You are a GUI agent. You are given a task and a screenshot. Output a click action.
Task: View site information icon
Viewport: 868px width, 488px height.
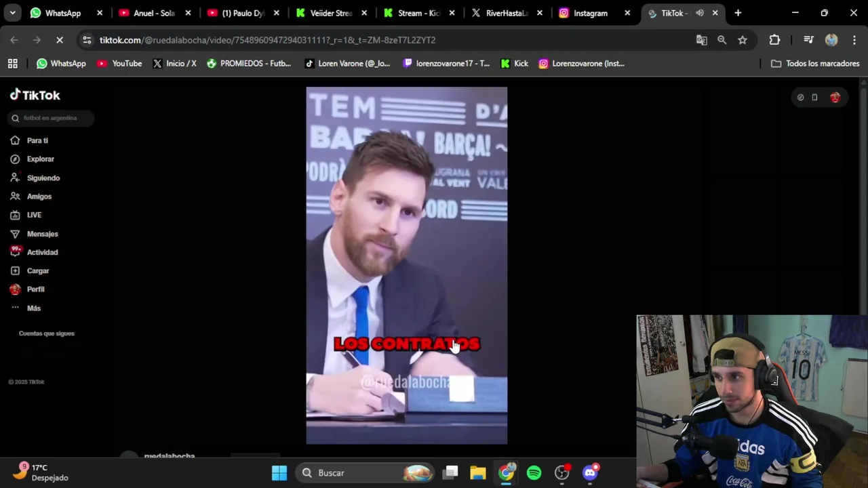[x=87, y=40]
